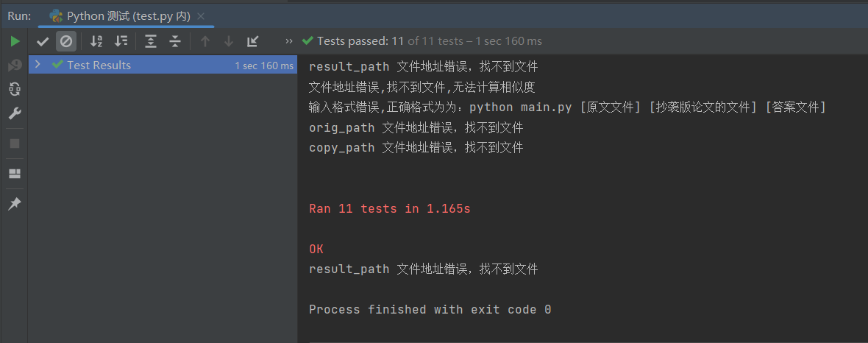
Task: Toggle show passed tests checkmark
Action: [x=43, y=41]
